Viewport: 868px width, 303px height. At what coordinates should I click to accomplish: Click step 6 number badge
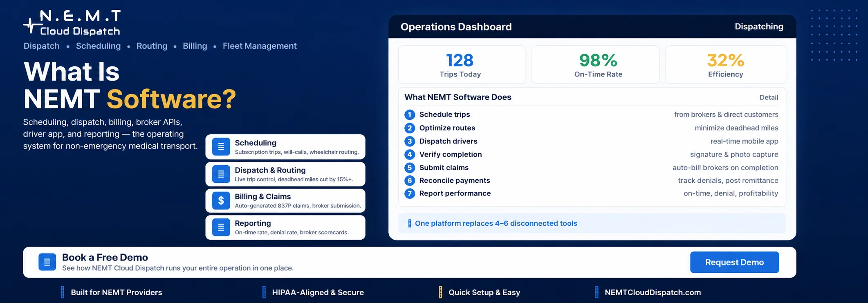410,180
